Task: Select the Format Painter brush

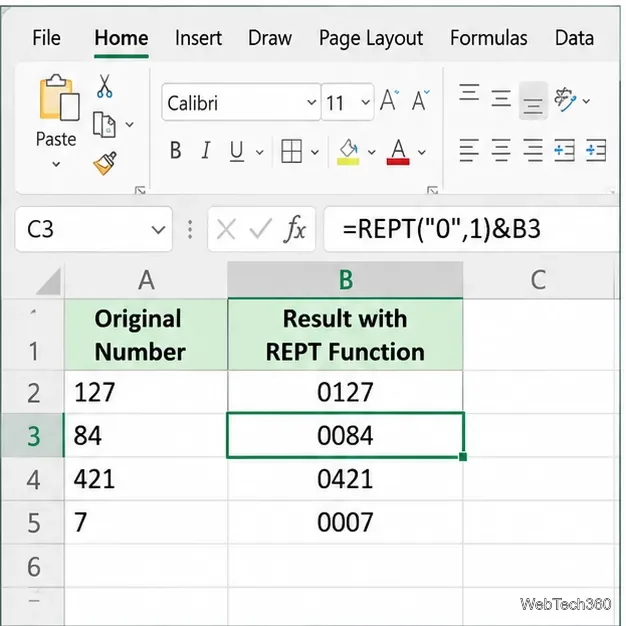Action: [x=105, y=163]
